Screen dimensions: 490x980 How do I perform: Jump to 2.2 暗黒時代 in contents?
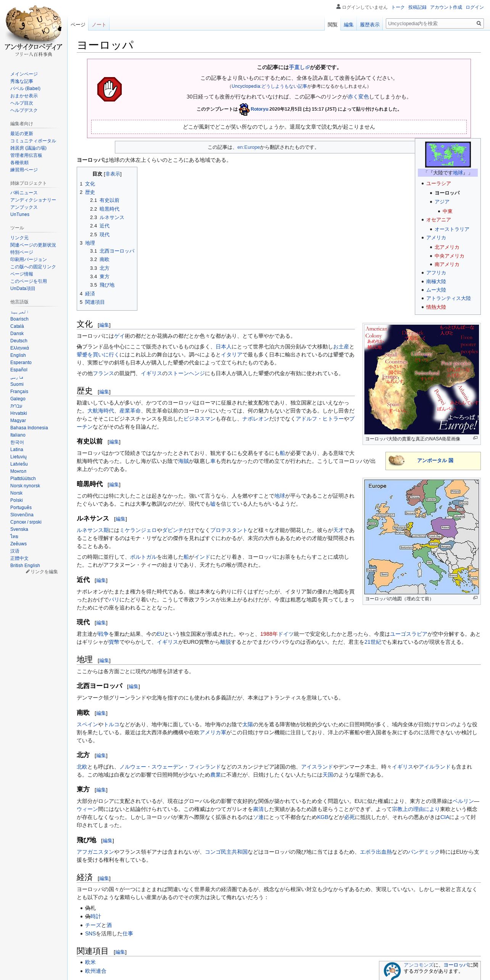(105, 209)
